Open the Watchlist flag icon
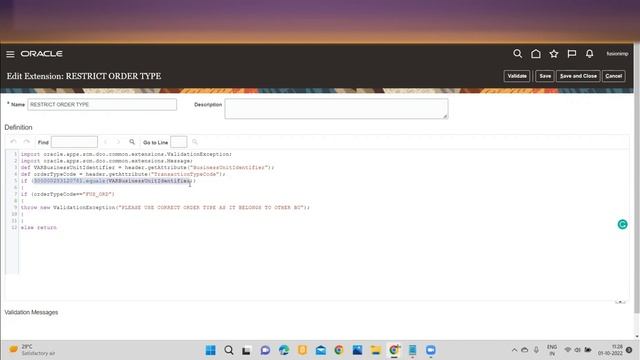Screen dimensions: 640x360 (571, 54)
